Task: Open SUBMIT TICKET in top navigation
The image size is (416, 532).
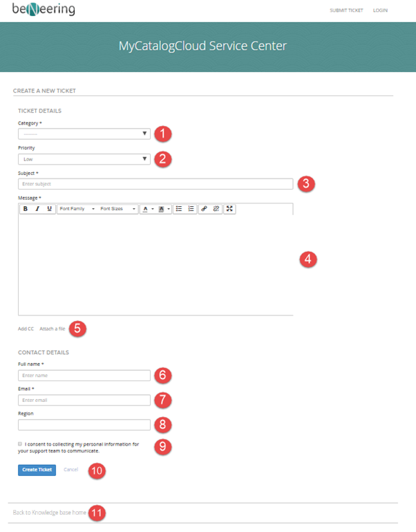Action: [x=346, y=10]
